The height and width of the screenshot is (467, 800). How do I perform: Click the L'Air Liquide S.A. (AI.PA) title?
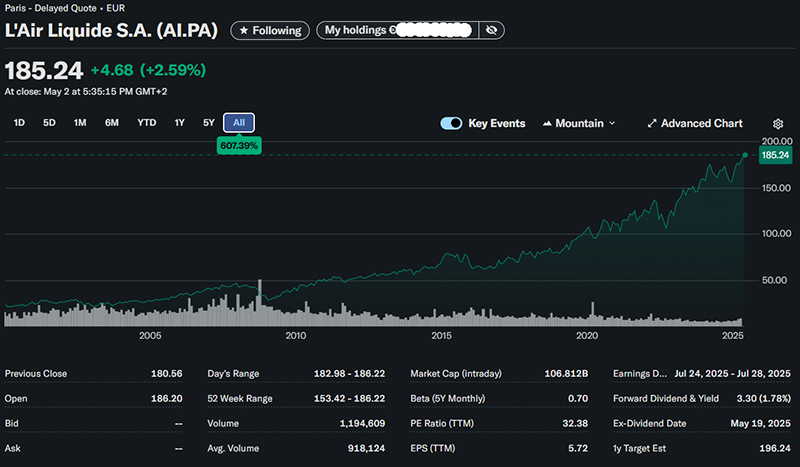coord(111,31)
